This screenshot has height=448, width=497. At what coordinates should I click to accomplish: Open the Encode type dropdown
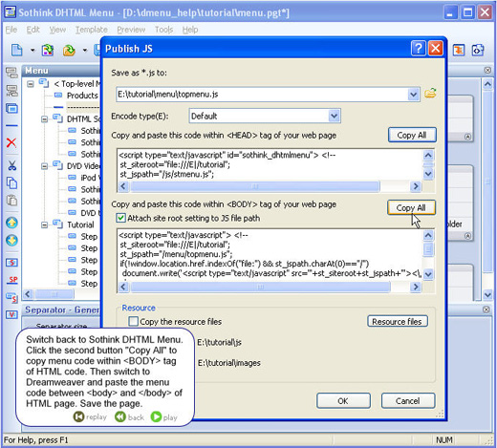point(334,116)
